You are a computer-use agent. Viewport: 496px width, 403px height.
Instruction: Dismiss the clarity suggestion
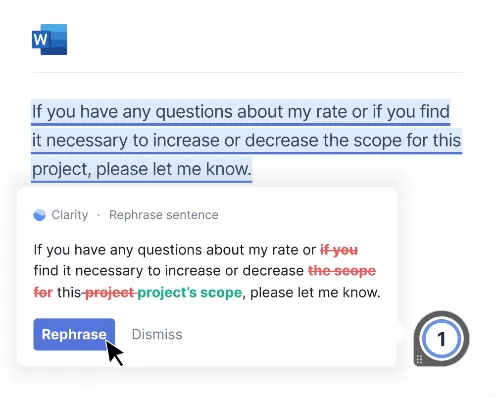[x=157, y=334]
